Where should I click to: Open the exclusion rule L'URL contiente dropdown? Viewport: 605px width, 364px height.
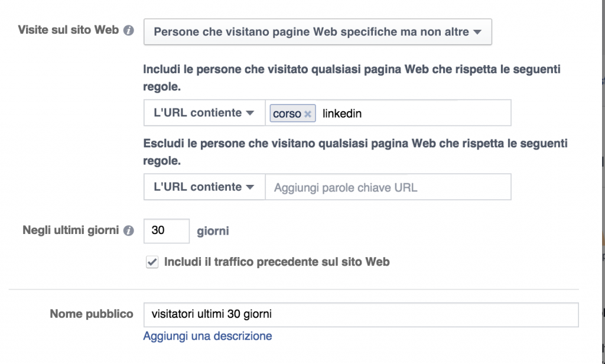tap(204, 187)
